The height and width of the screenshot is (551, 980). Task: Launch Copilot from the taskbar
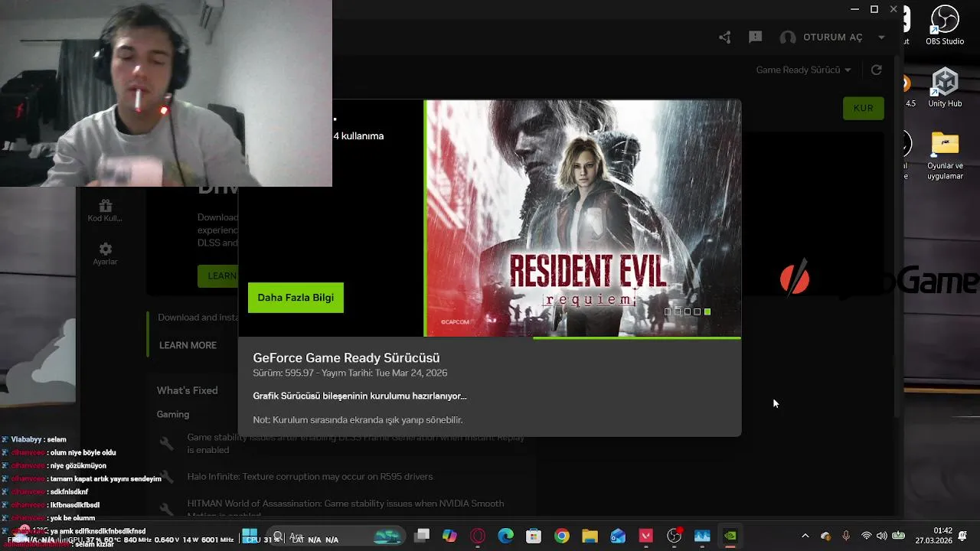tap(449, 536)
